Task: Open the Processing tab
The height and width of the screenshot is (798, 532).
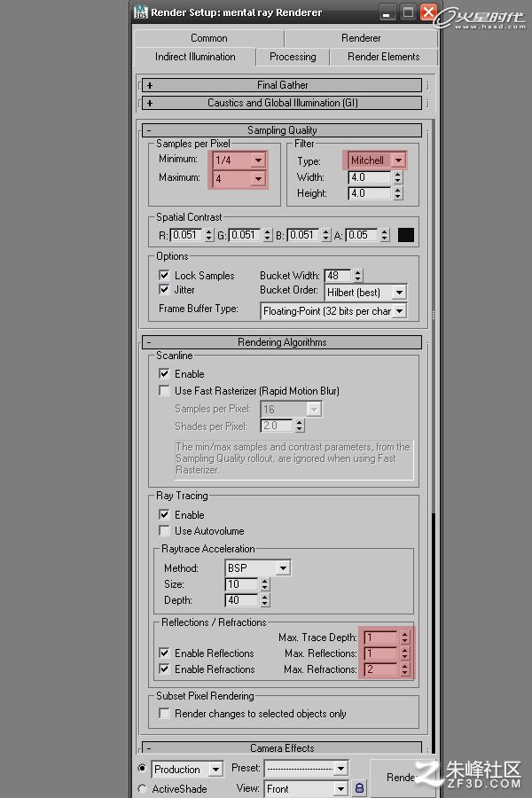Action: click(293, 57)
